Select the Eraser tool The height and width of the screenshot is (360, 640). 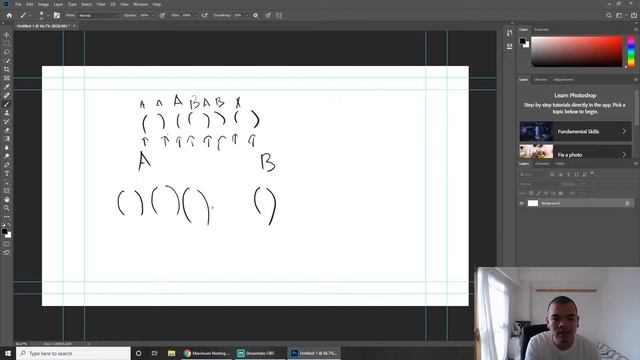coord(7,130)
